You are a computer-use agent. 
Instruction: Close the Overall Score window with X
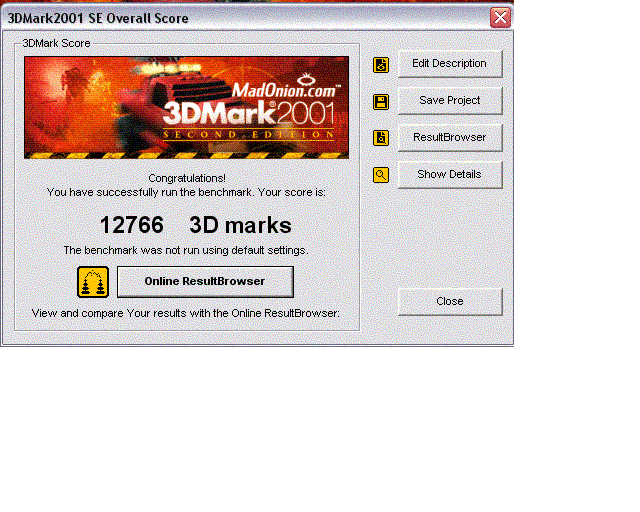click(500, 18)
